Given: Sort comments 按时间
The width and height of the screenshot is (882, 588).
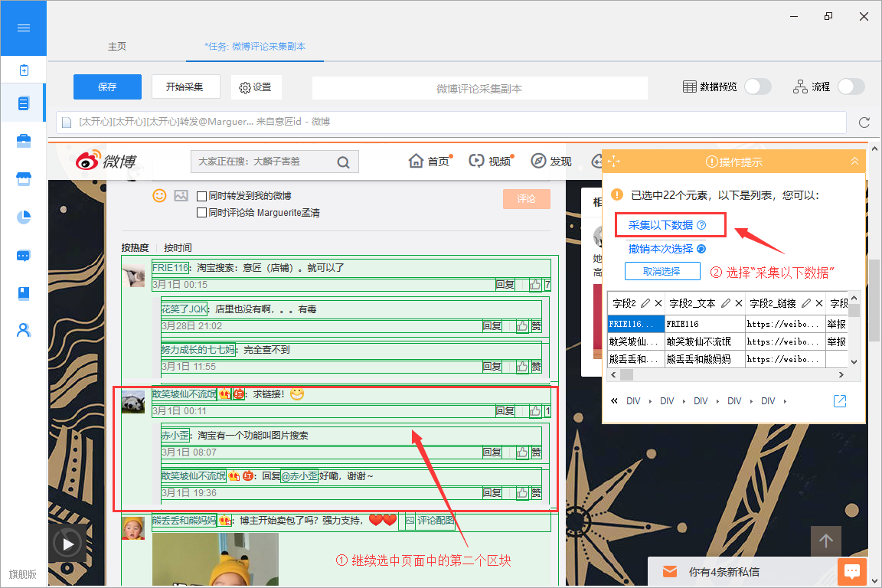Looking at the screenshot, I should click(178, 247).
